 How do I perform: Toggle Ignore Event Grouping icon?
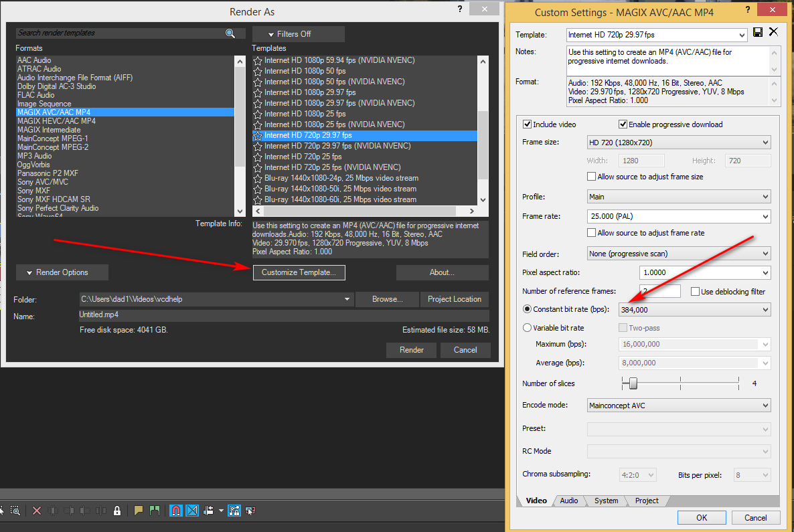click(250, 511)
